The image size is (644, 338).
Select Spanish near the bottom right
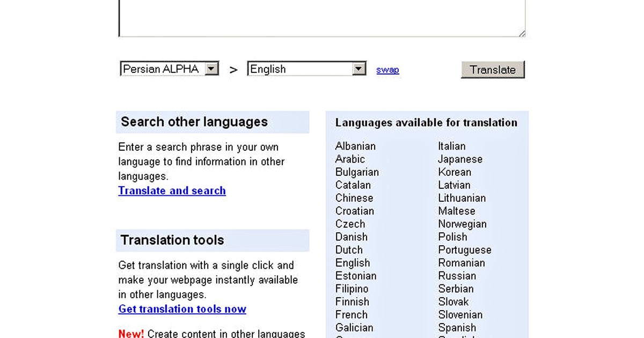(x=457, y=327)
